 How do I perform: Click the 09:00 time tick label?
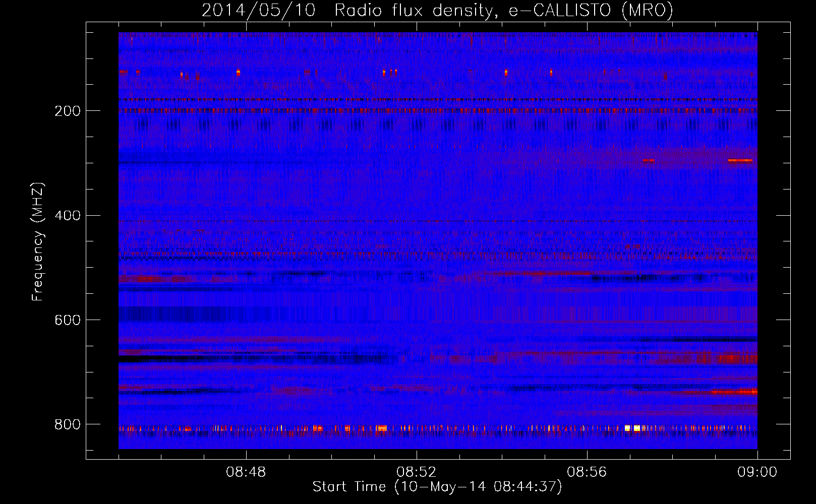tap(757, 472)
